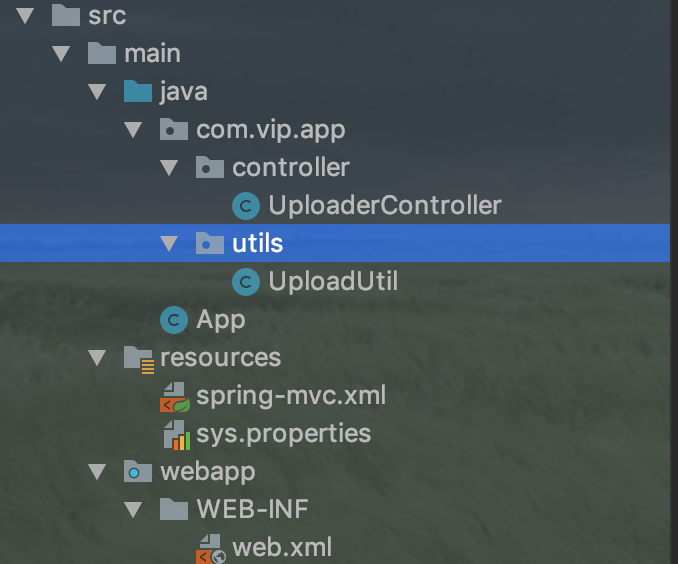This screenshot has width=678, height=564.
Task: Click the blue java source folder icon
Action: click(138, 91)
